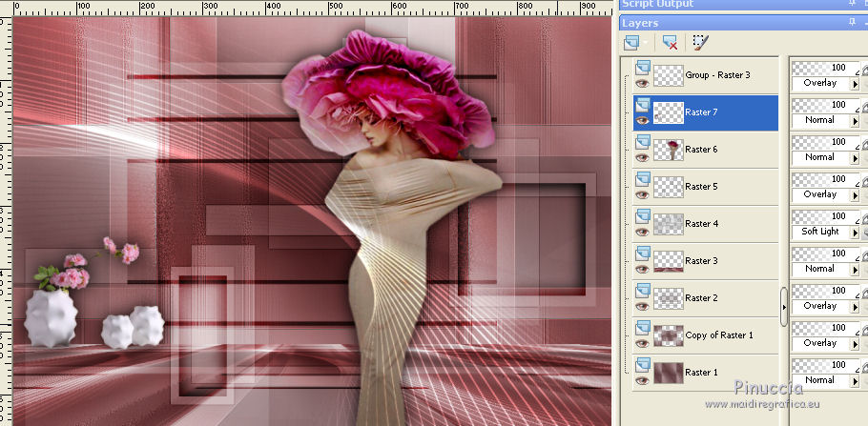Click the Delete Layer icon
The image size is (868, 426).
point(670,43)
